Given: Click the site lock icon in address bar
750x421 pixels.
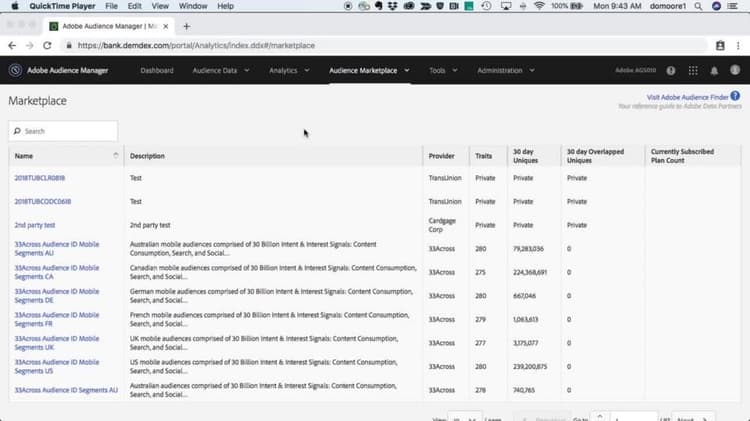Looking at the screenshot, I should click(69, 45).
